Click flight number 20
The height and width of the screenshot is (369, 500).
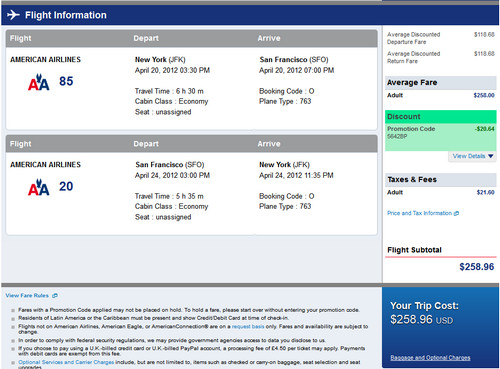pyautogui.click(x=66, y=186)
